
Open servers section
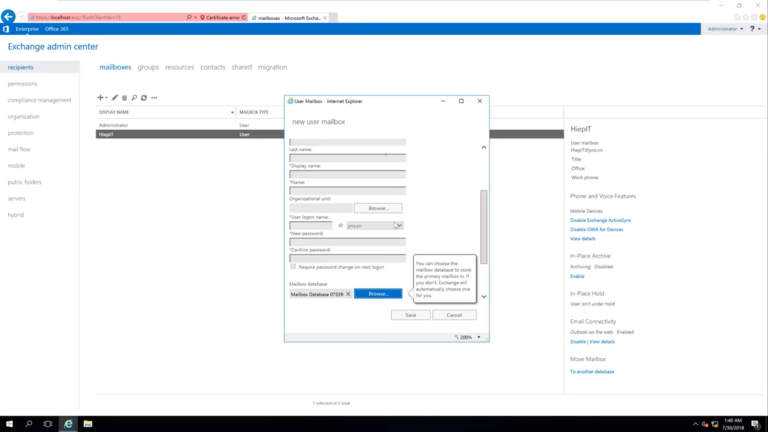(16, 198)
